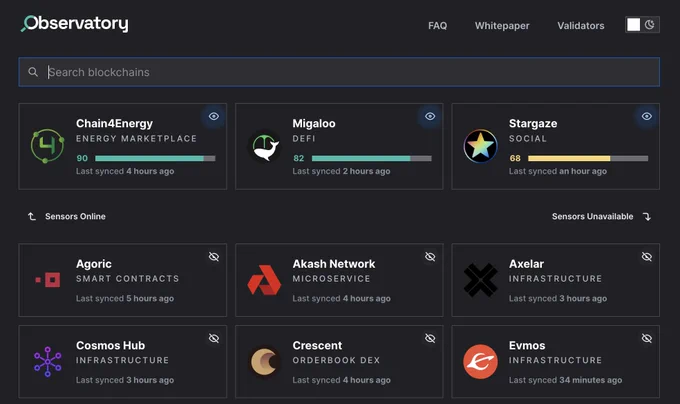This screenshot has height=404, width=680.
Task: Click the Sensors Unavailable arrow icon
Action: pyautogui.click(x=647, y=216)
